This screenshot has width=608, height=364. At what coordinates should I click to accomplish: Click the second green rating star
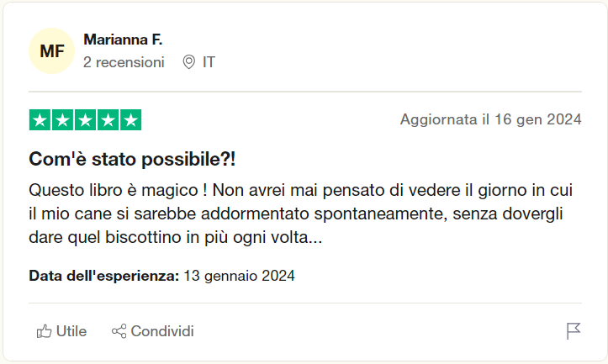62,120
